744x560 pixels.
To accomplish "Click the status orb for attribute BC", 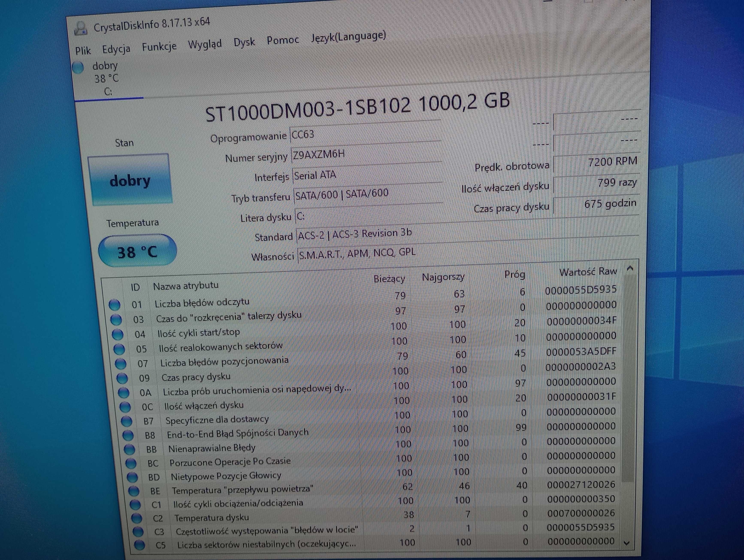I will tap(131, 464).
